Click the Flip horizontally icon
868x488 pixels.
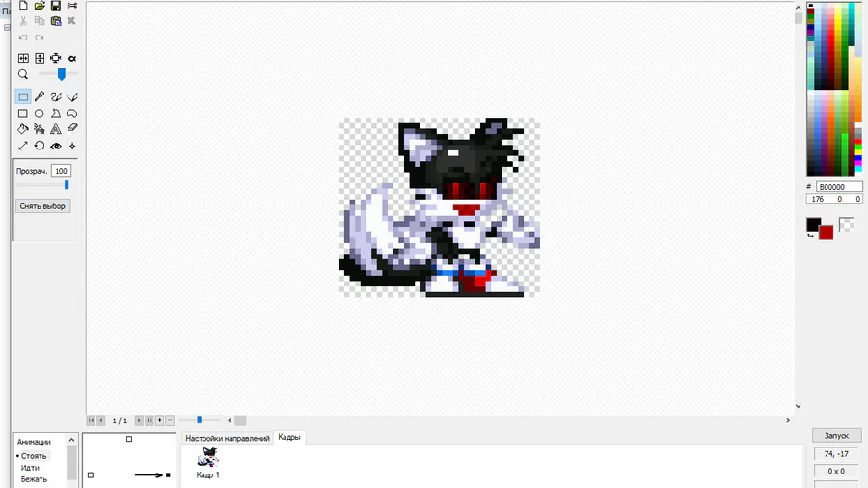23,58
